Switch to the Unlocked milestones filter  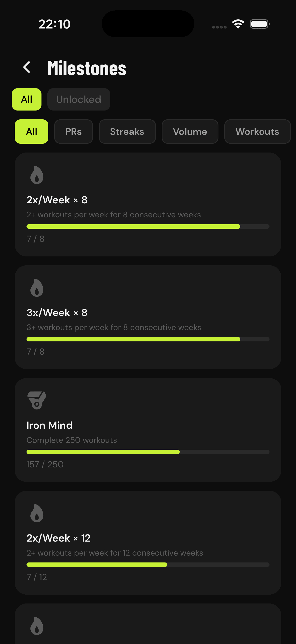(79, 99)
